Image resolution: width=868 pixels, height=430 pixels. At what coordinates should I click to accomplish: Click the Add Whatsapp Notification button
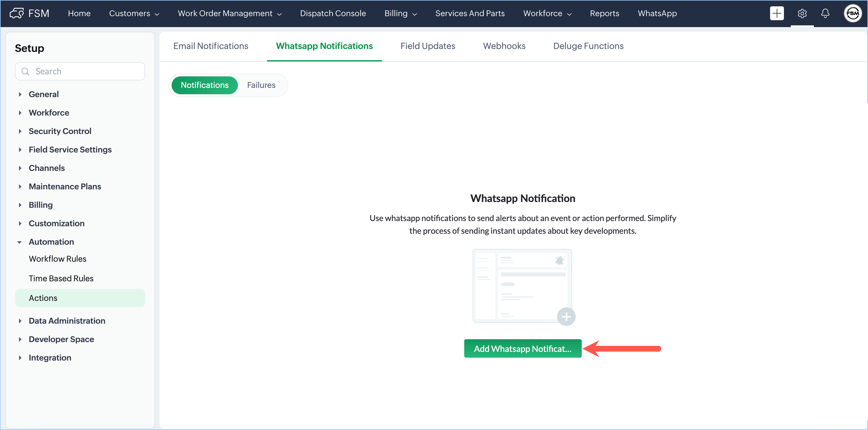pos(522,349)
